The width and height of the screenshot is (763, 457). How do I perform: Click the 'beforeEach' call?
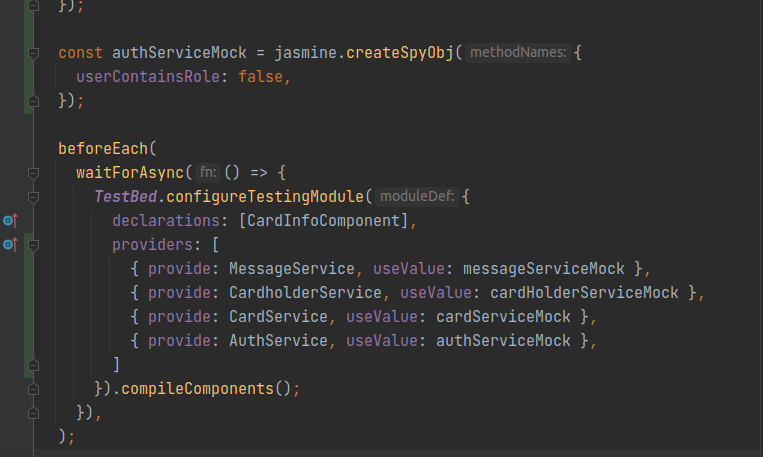click(103, 148)
